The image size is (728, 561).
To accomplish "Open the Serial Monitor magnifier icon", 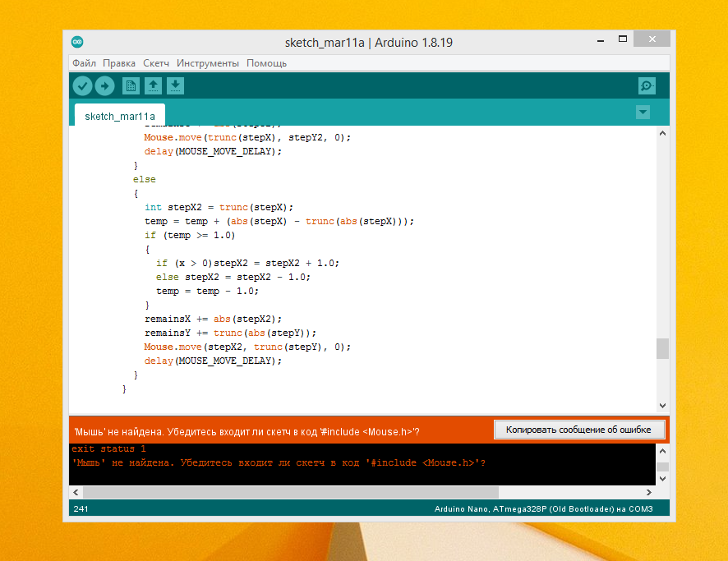I will coord(647,85).
